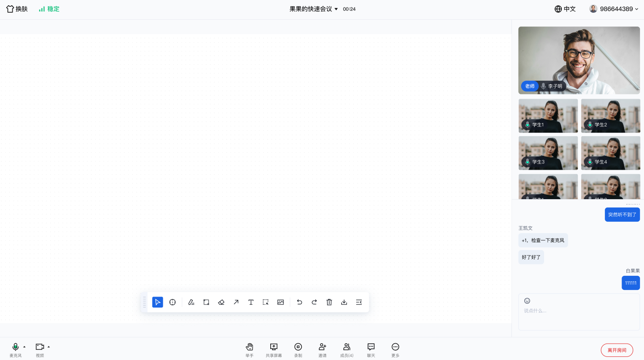Toggle the chat panel (聊天)
The width and height of the screenshot is (644, 360).
(371, 350)
